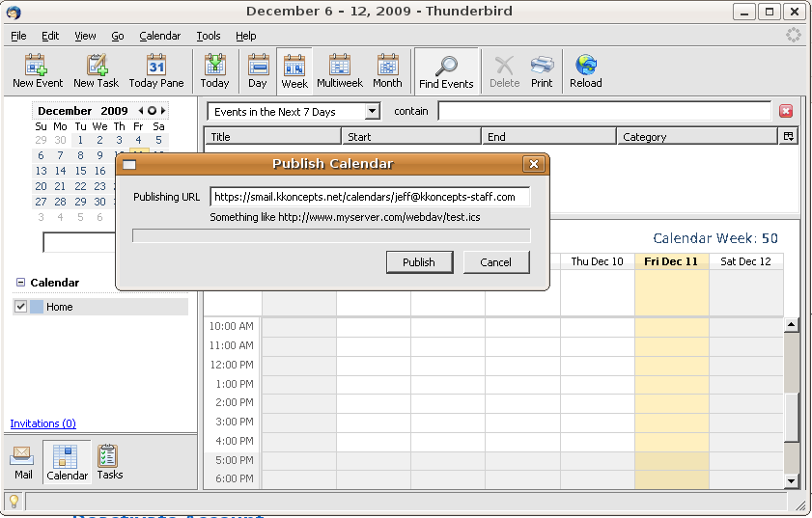Switch to Day view
Image resolution: width=812 pixels, height=518 pixels.
point(258,70)
